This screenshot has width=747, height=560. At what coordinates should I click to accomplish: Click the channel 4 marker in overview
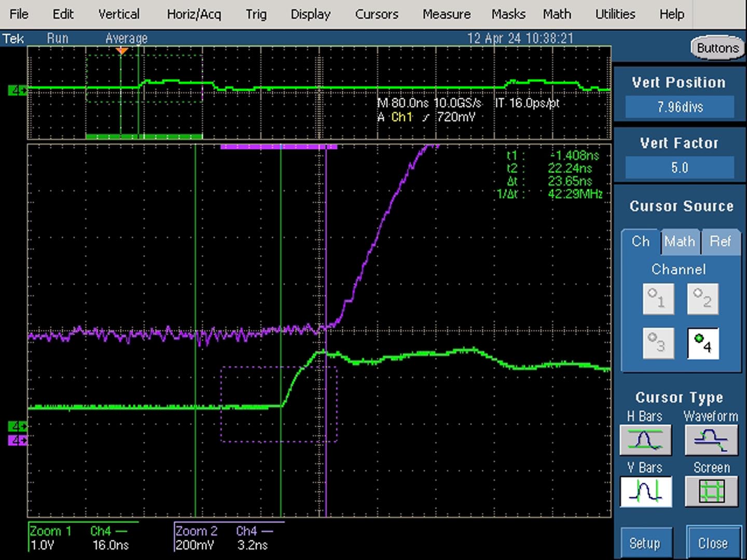coord(17,91)
